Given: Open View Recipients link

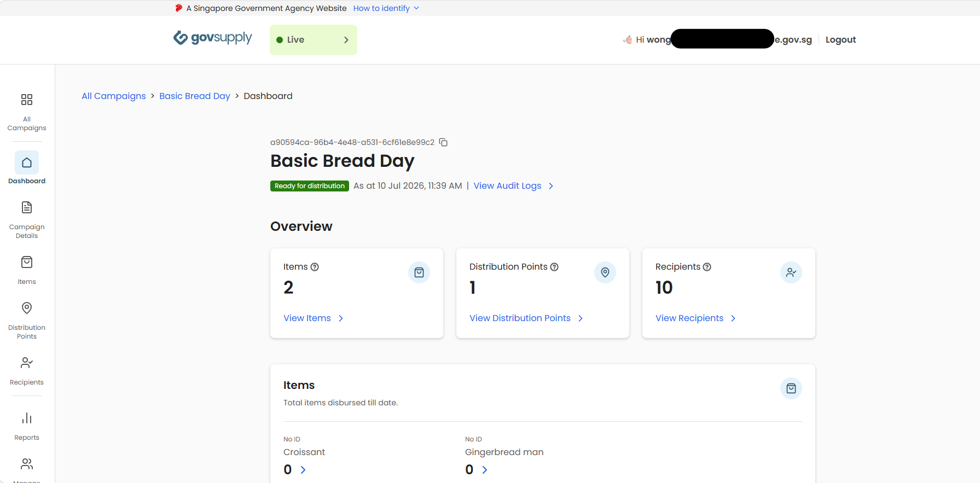Looking at the screenshot, I should tap(696, 318).
